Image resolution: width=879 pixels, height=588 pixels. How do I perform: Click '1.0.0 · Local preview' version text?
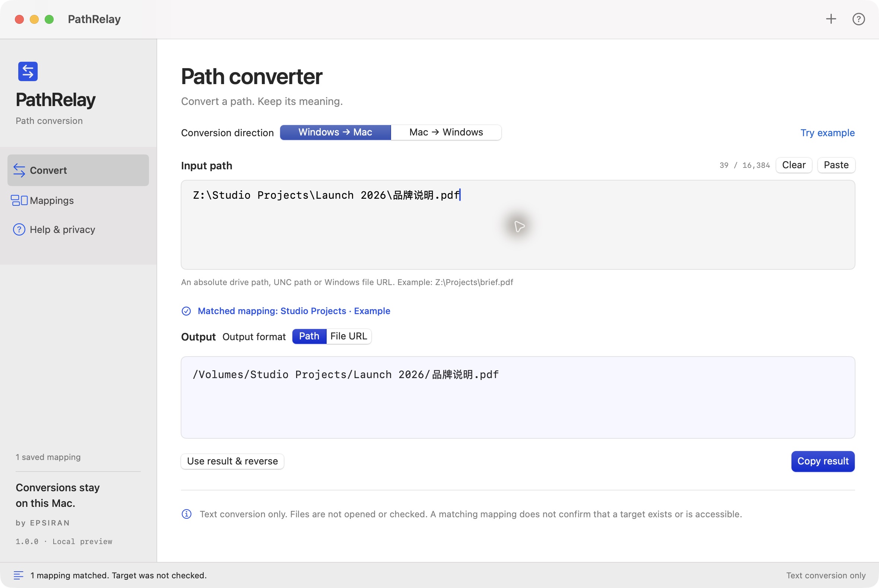click(64, 541)
